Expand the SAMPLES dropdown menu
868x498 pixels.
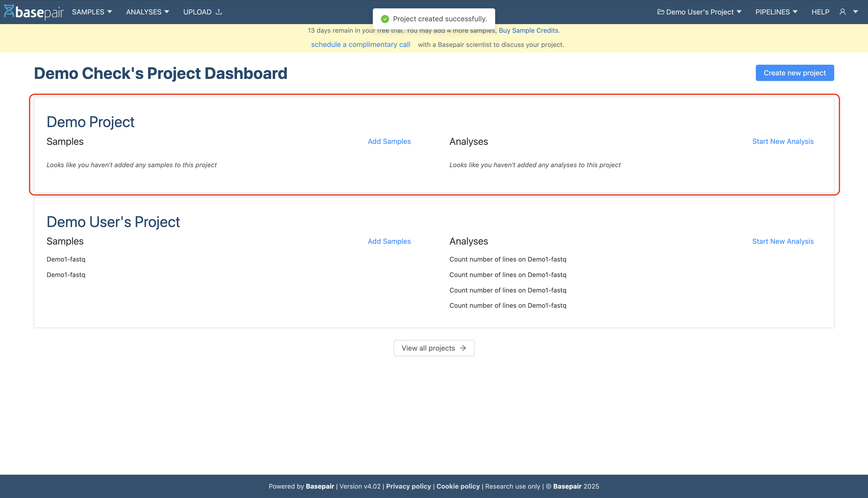click(92, 12)
